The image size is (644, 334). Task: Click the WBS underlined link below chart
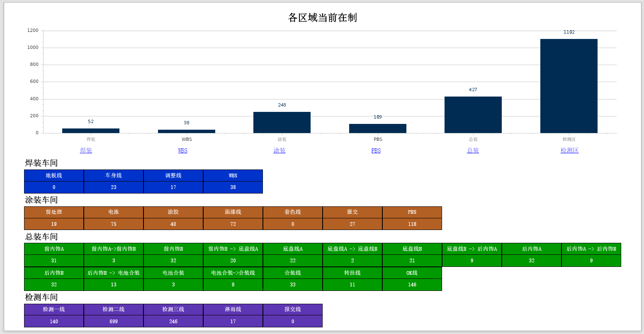[182, 150]
